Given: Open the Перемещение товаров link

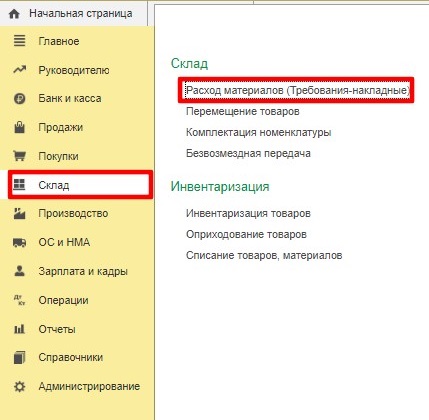Looking at the screenshot, I should (242, 111).
